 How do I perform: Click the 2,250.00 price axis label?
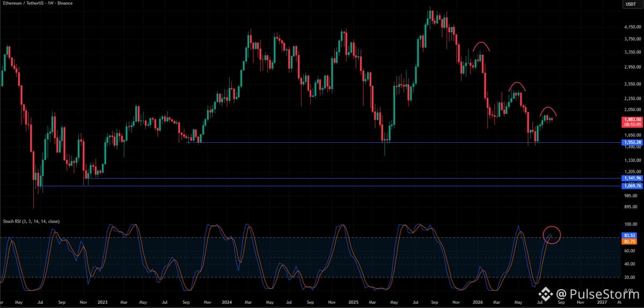pos(632,99)
